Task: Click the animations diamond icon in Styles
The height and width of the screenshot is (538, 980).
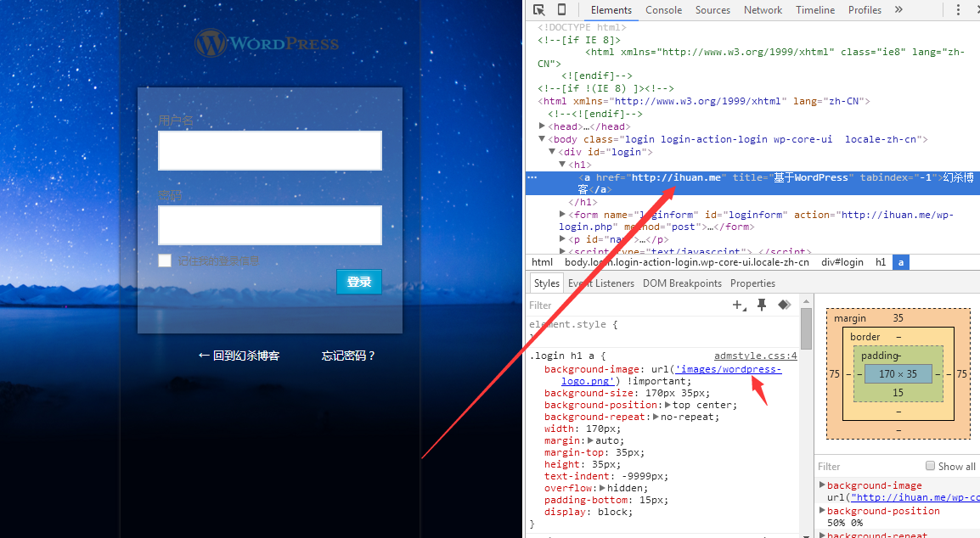Action: tap(784, 305)
